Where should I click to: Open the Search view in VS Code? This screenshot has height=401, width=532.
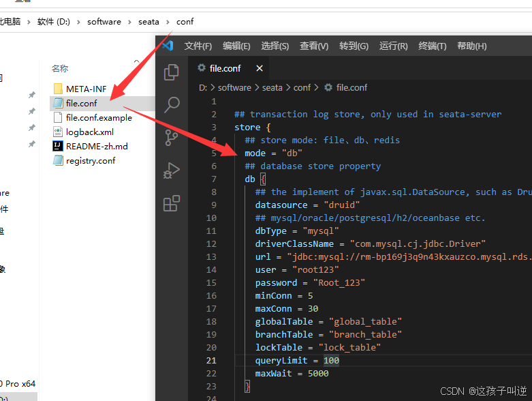[x=172, y=104]
